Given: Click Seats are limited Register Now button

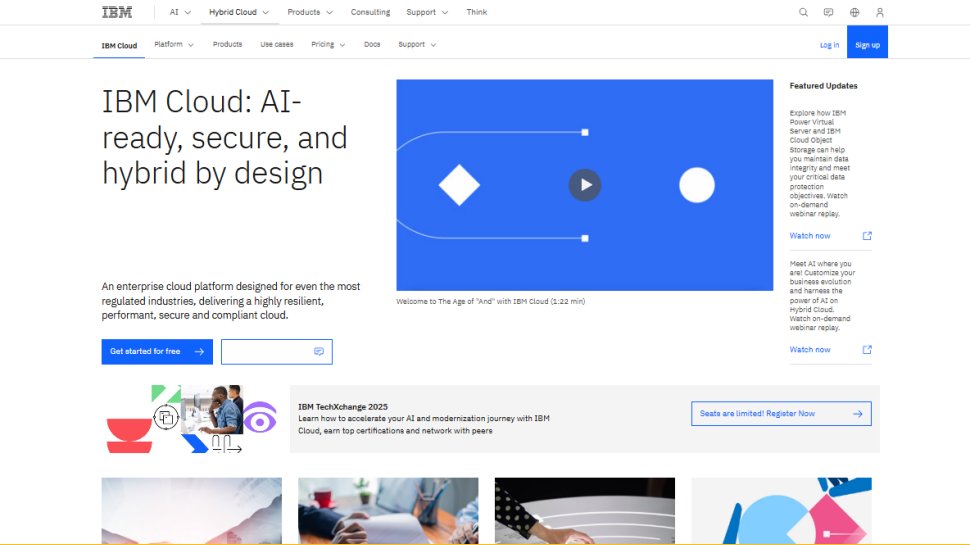Looking at the screenshot, I should point(781,414).
